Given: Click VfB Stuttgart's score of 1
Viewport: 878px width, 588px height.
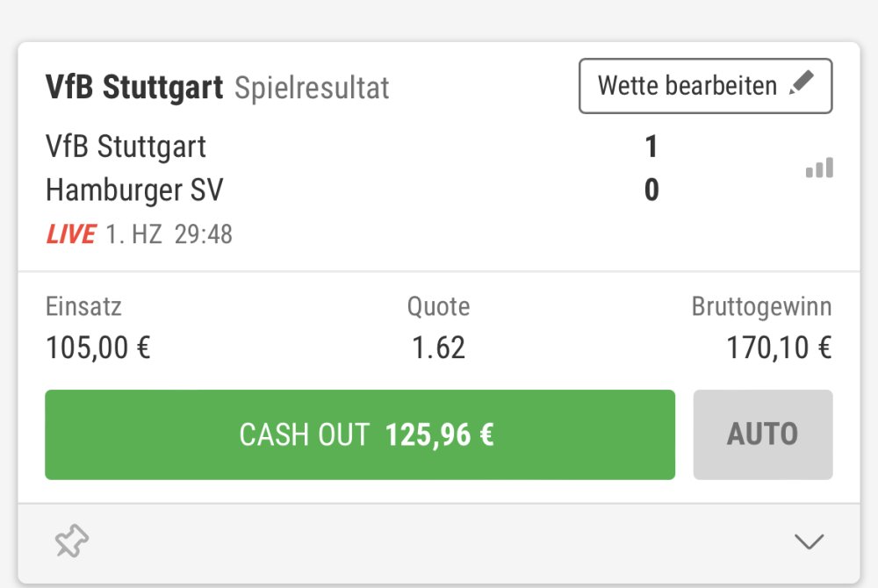Looking at the screenshot, I should tap(651, 147).
